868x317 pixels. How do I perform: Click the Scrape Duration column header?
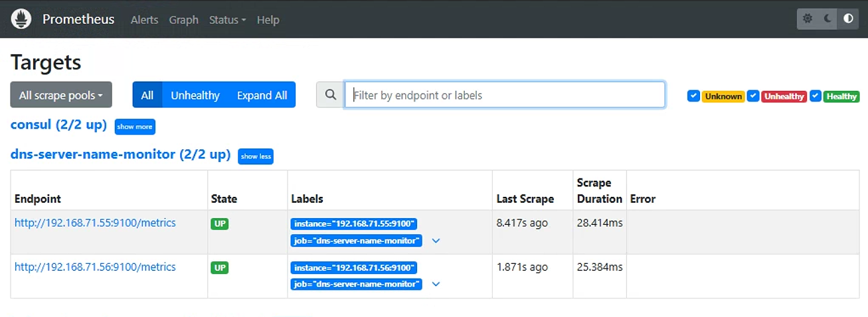[600, 191]
